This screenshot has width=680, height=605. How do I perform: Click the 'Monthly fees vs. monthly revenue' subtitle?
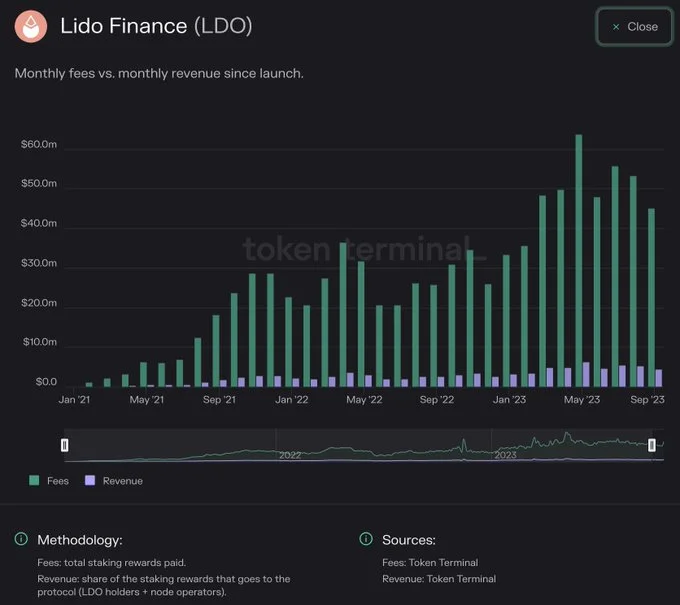pos(159,73)
